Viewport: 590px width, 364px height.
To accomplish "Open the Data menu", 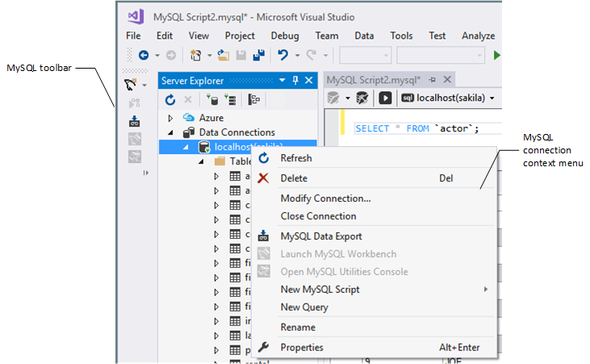I will point(364,36).
